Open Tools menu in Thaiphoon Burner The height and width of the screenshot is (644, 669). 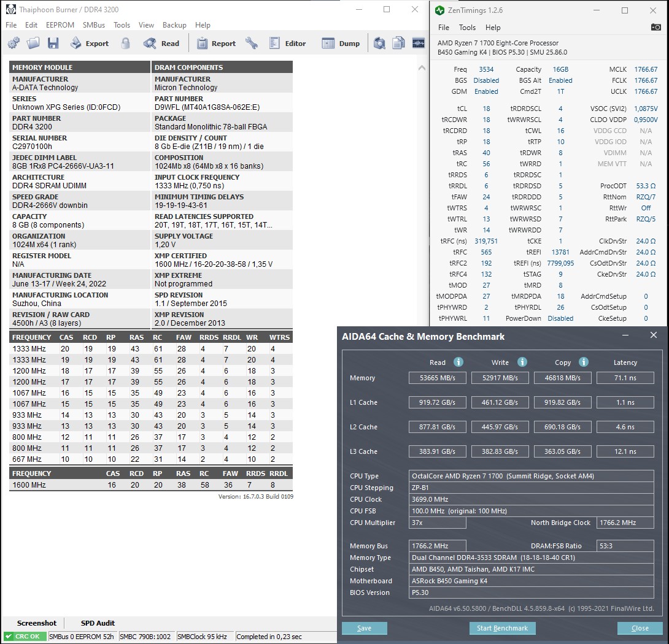pyautogui.click(x=122, y=25)
